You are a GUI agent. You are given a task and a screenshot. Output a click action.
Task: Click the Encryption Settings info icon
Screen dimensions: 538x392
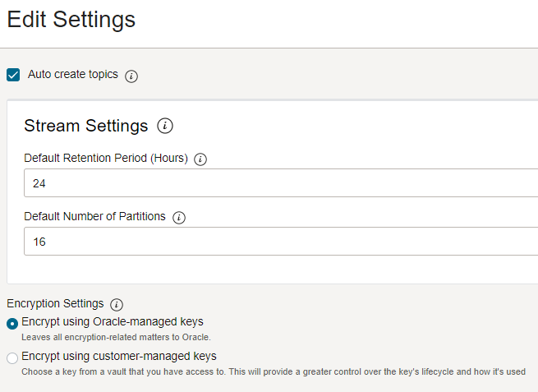point(117,304)
